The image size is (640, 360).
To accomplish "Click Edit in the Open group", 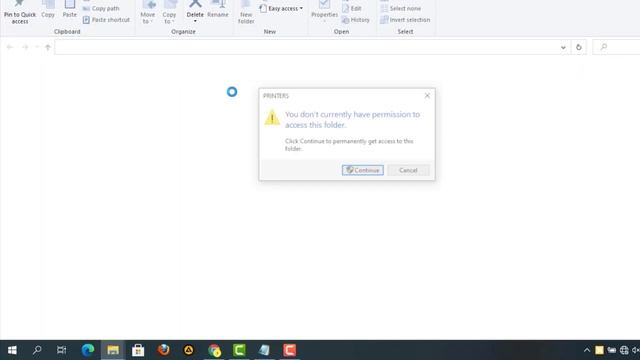I will 352,8.
